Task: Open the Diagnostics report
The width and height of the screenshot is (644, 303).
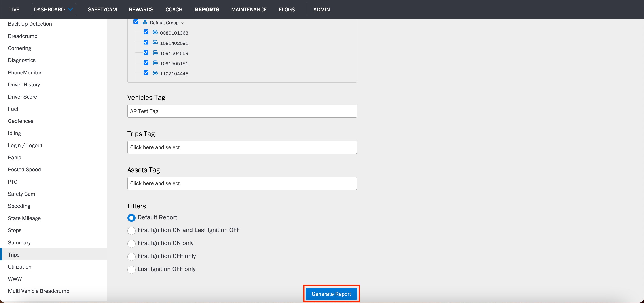Action: tap(22, 61)
